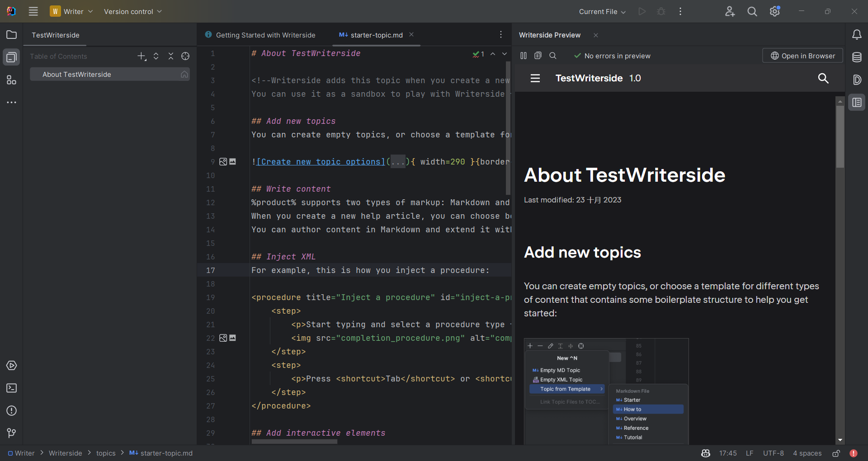868x461 pixels.
Task: Click the Create new topic screenshot image
Action: (x=606, y=391)
